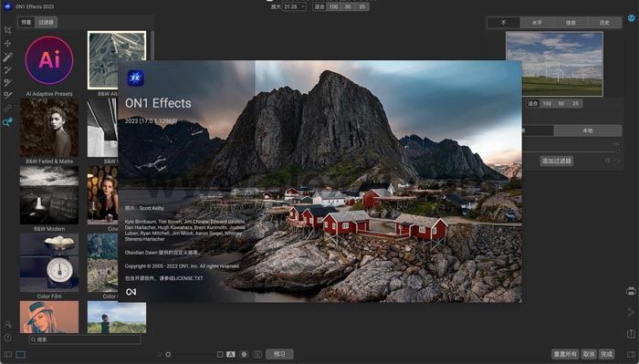Toggle the left panel visibility icon

7,355
